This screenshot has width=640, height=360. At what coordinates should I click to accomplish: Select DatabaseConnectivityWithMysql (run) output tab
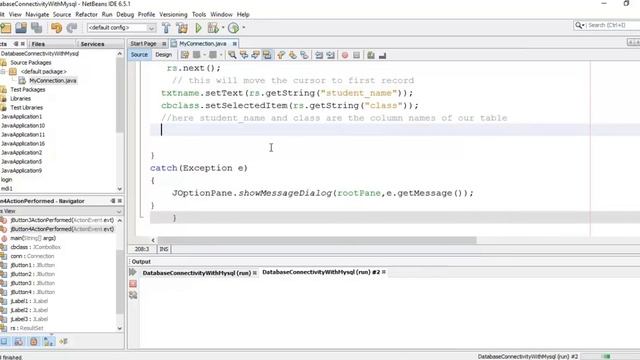tap(197, 273)
